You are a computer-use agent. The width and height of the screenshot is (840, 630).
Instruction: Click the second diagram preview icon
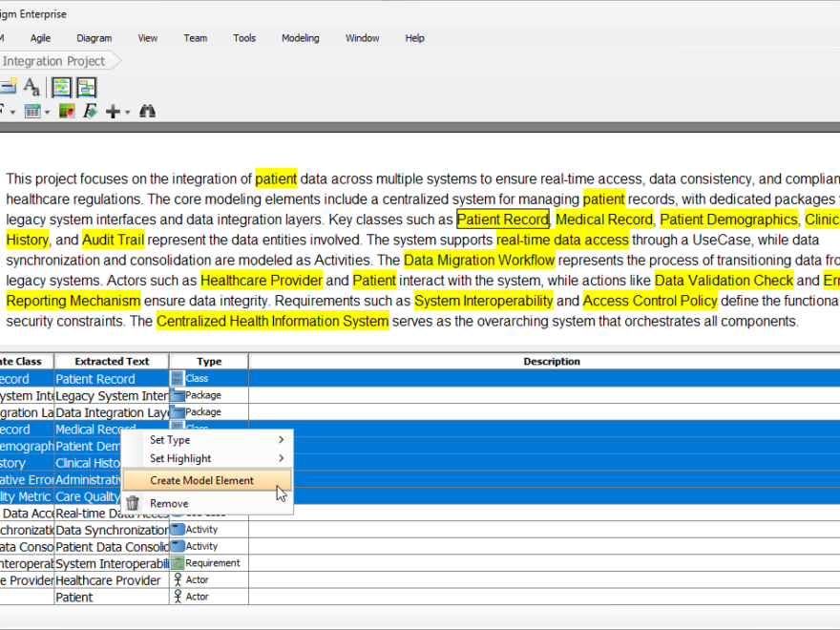[86, 87]
